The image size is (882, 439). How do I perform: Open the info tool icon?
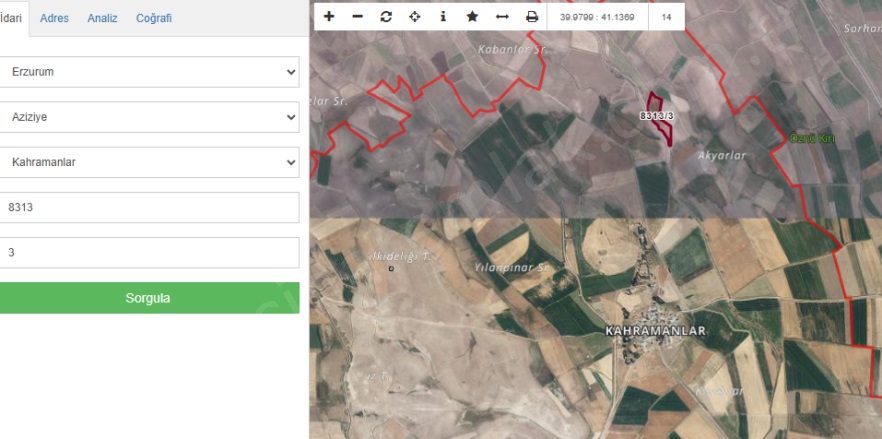443,17
